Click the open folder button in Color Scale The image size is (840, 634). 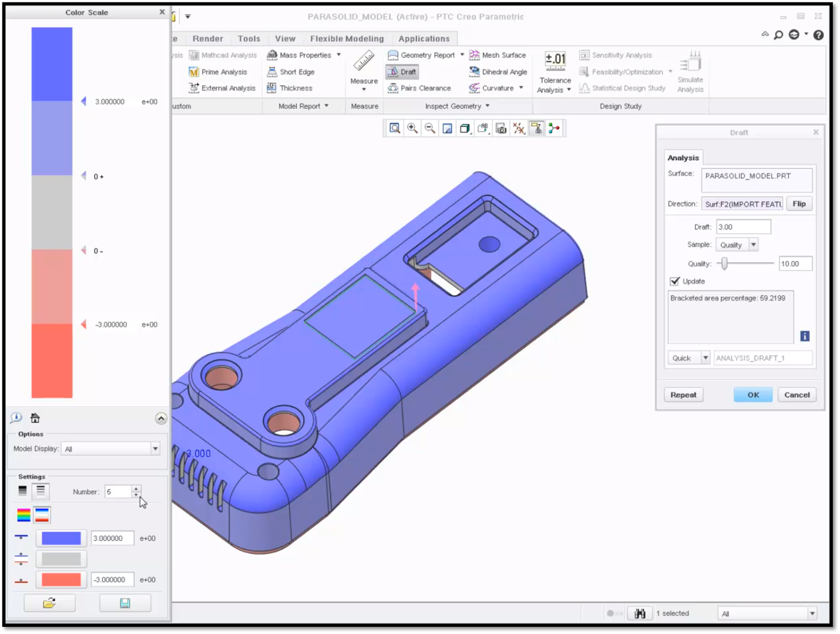pyautogui.click(x=49, y=603)
